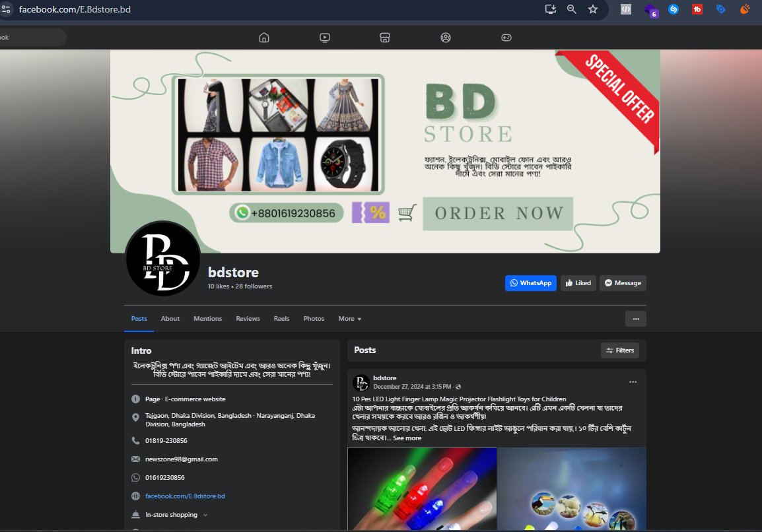Viewport: 762px width, 532px height.
Task: Switch to the About tab
Action: [x=170, y=319]
